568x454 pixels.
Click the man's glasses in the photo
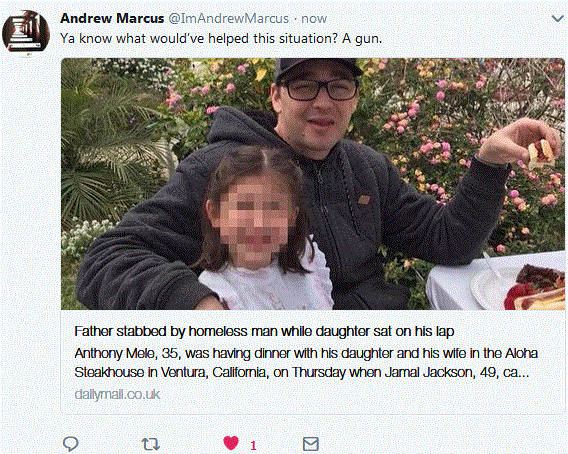pyautogui.click(x=320, y=90)
